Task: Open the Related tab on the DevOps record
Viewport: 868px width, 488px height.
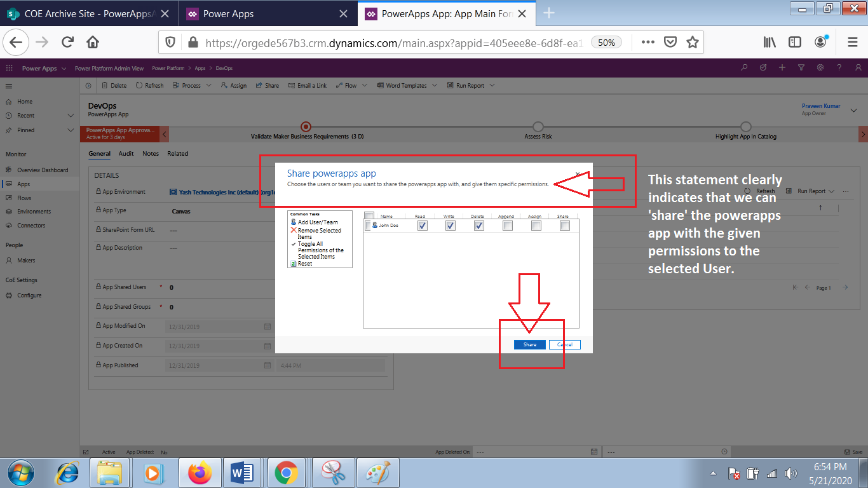Action: (177, 153)
